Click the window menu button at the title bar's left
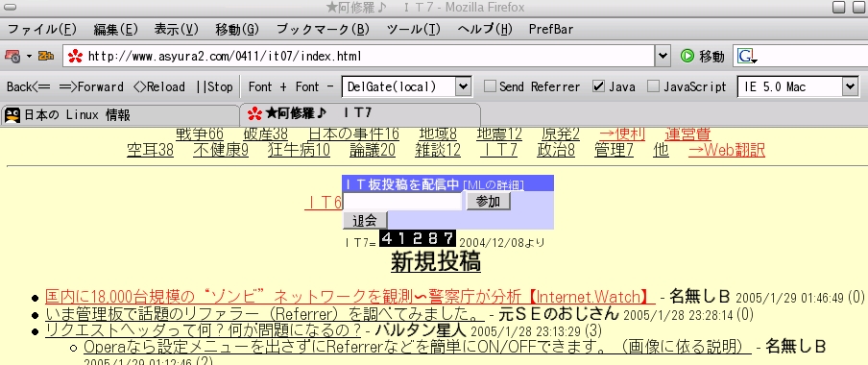868x365 pixels. [x=10, y=8]
